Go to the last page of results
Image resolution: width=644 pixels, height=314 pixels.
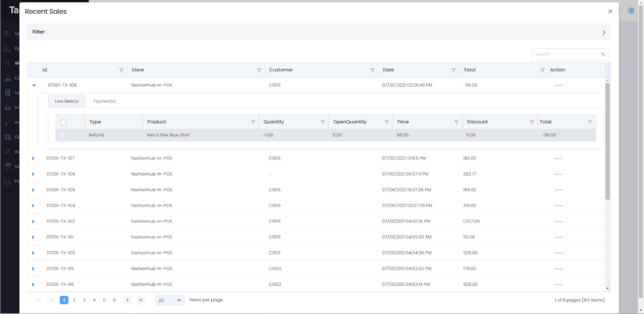coord(140,300)
